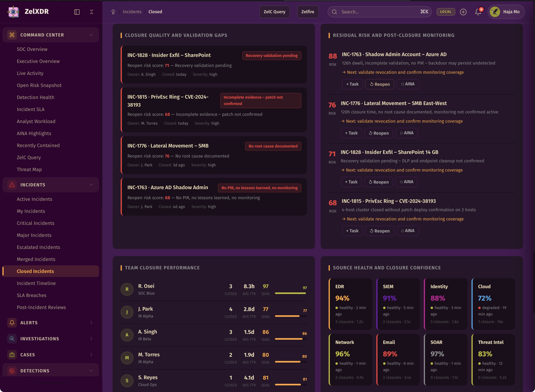Open AINA for INC-1815 PrivEsc Ring
535x392 pixels.
(408, 231)
